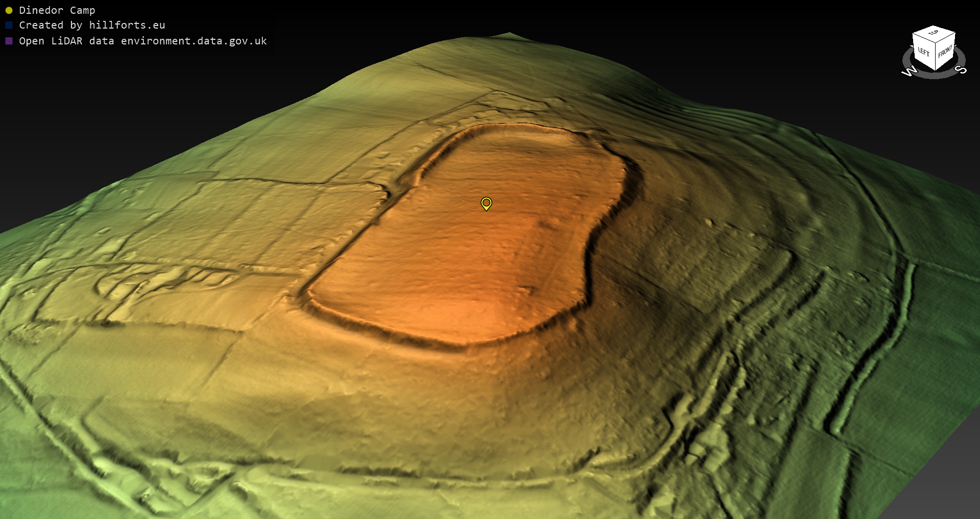Viewport: 980px width, 519px height.
Task: Switch to the FRONT view on the cube
Action: tap(945, 51)
